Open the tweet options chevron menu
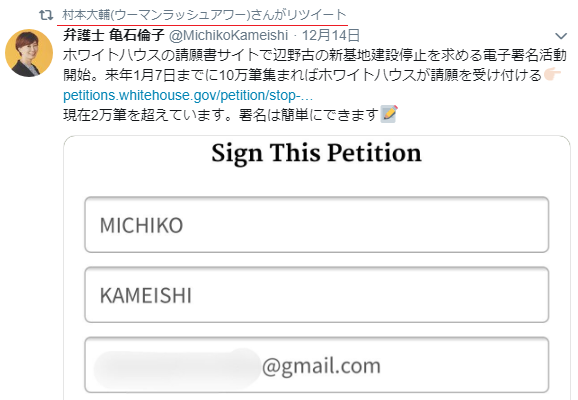578x400 pixels. (561, 36)
